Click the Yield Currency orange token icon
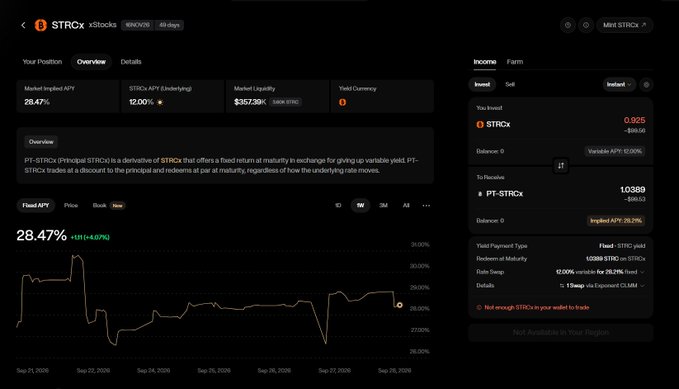Screen dimensions: 679x389 [343, 102]
